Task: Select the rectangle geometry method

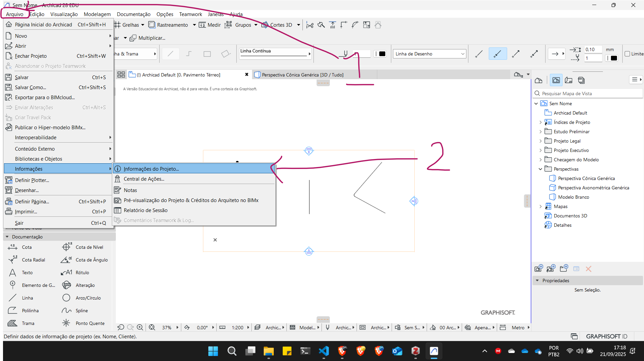Action: (x=207, y=54)
